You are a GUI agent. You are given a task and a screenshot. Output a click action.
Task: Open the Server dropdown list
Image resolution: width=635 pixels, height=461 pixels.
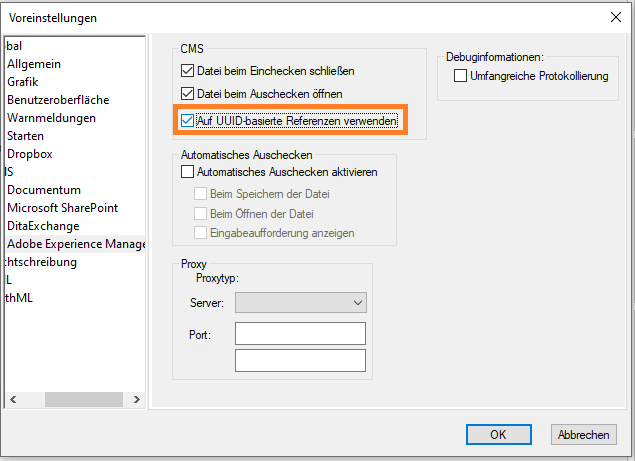tap(300, 302)
